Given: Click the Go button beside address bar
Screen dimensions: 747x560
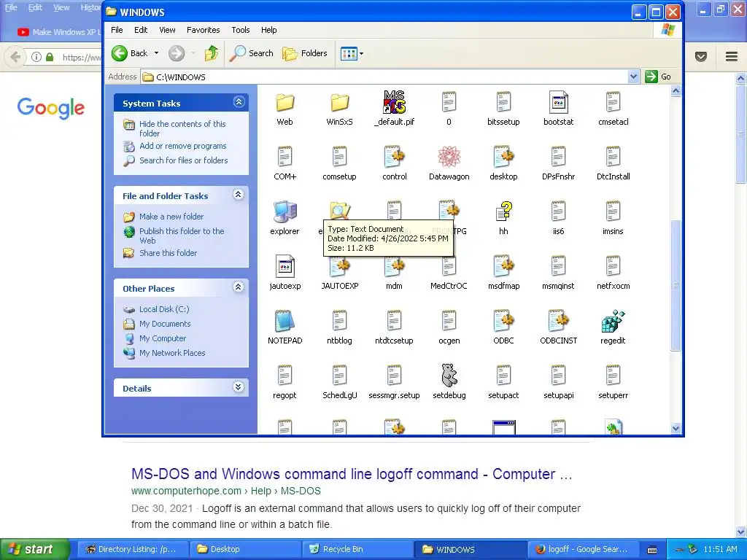Looking at the screenshot, I should pos(659,77).
